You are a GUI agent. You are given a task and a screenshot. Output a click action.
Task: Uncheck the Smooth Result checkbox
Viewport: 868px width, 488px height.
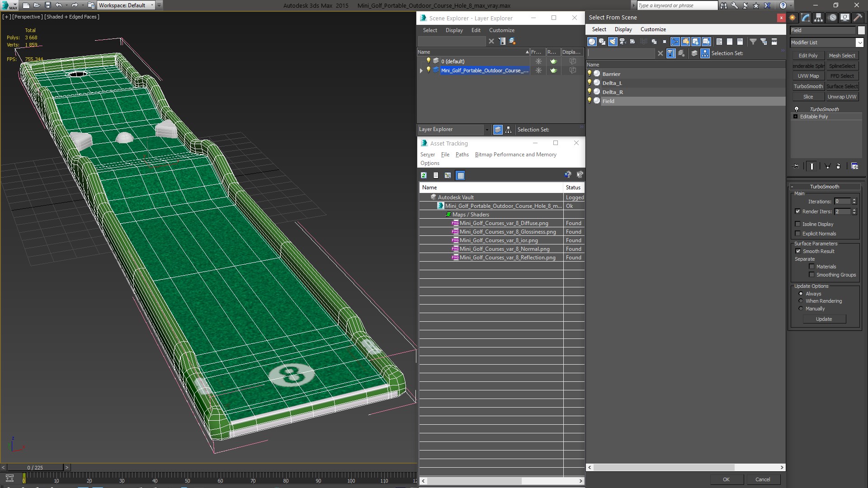click(x=798, y=251)
